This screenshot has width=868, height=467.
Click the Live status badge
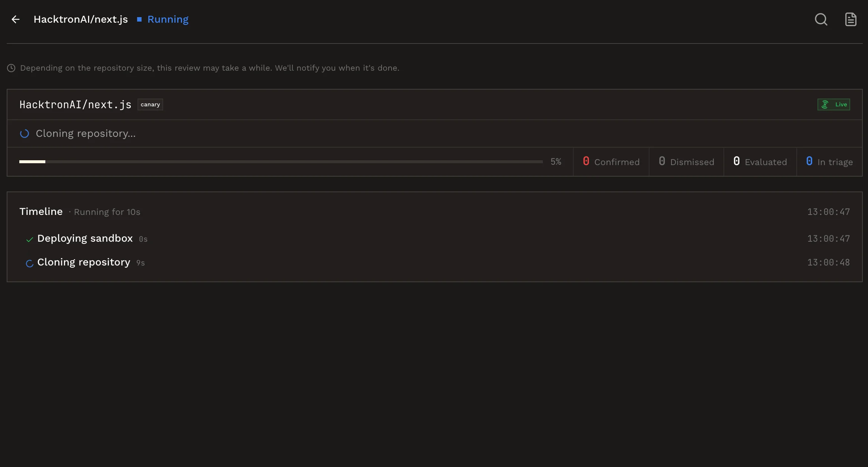(x=834, y=104)
